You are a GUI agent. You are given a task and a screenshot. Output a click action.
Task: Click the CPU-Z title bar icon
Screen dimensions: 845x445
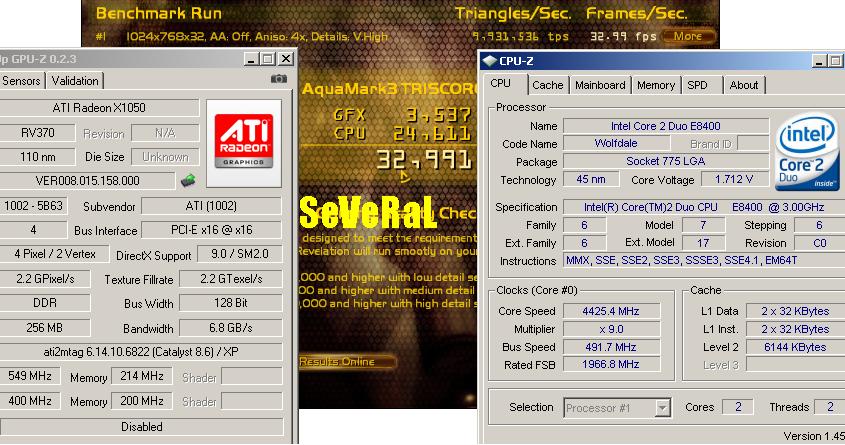point(489,61)
